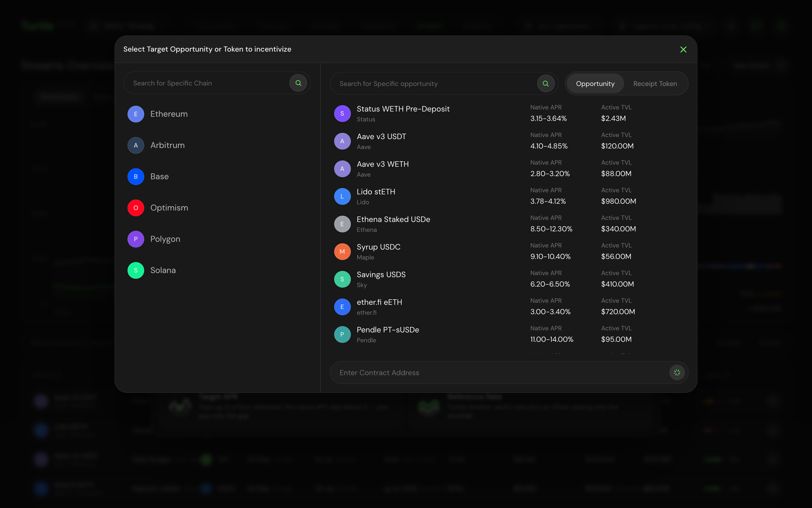The width and height of the screenshot is (812, 508).
Task: Choose the Polygon chain label
Action: pos(165,239)
